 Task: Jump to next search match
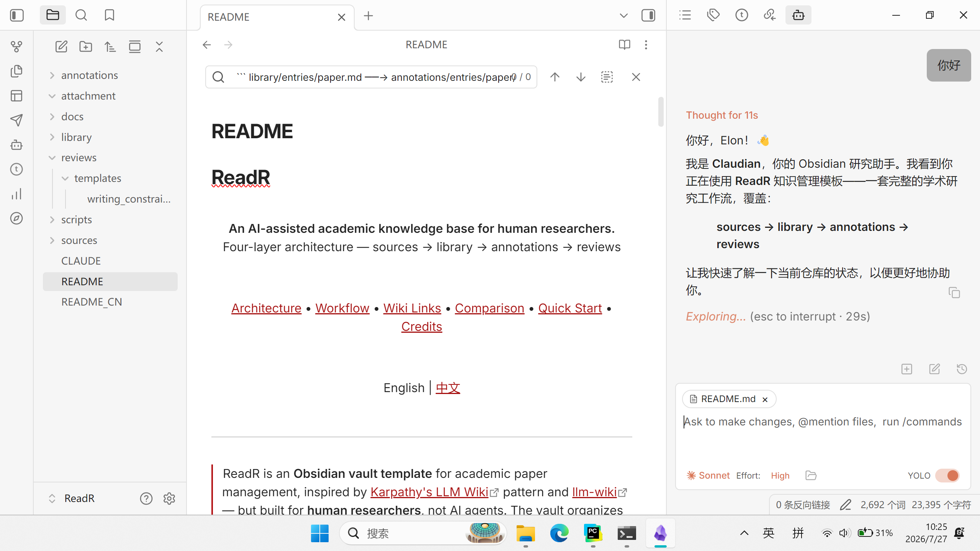[581, 77]
